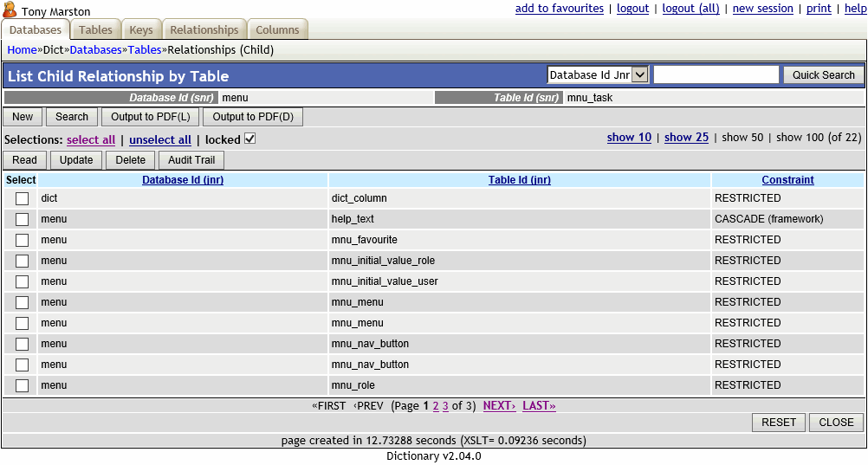
Task: Go to the Keys tab
Action: tap(141, 30)
